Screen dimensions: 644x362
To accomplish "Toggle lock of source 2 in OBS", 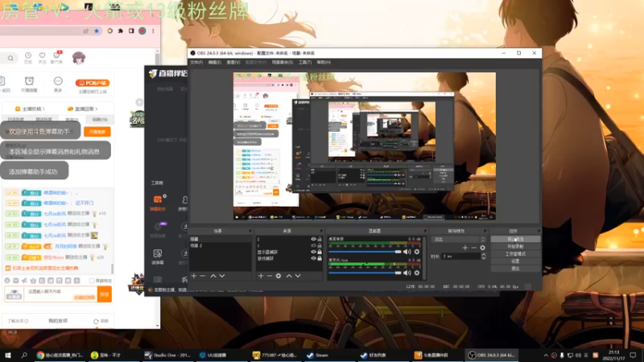I will click(320, 239).
